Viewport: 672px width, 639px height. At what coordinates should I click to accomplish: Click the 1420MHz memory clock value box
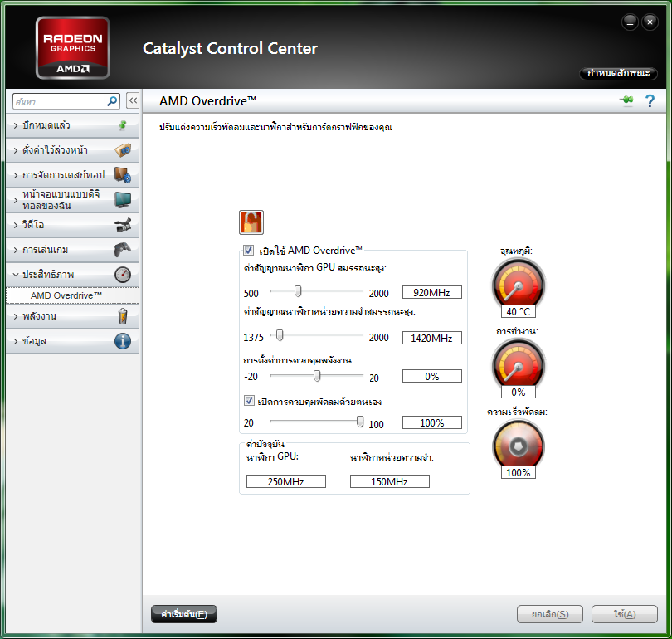tap(432, 338)
